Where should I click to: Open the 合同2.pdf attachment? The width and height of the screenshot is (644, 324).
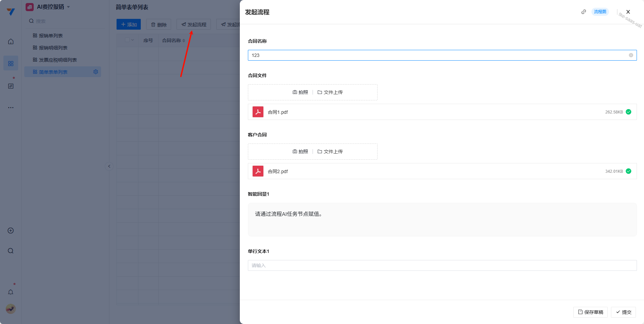[x=278, y=171]
